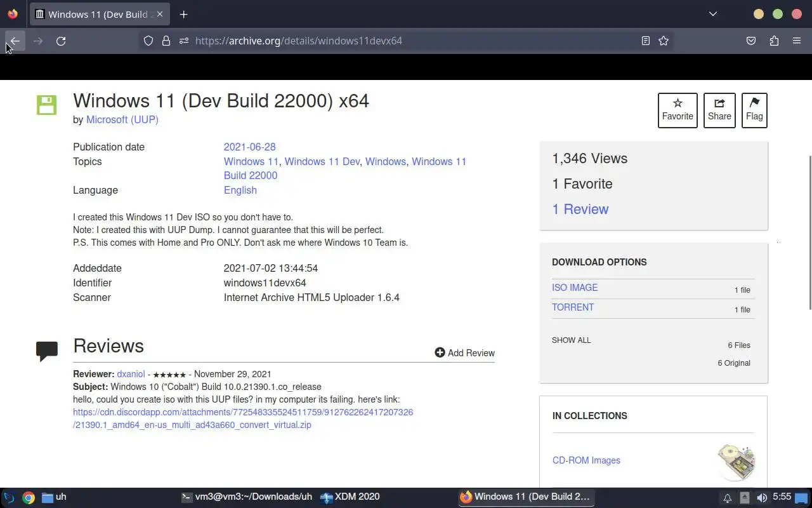Click the address bar URL field

click(406, 41)
